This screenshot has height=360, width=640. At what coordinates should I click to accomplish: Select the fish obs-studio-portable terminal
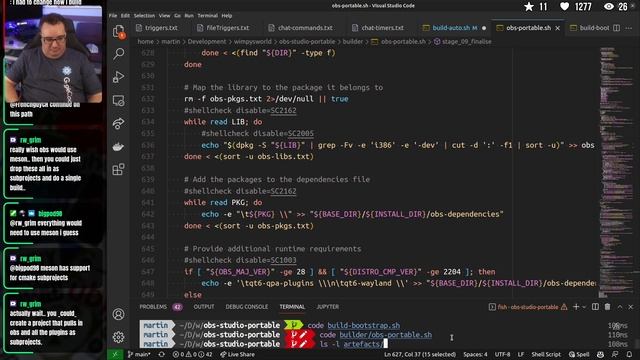point(528,307)
